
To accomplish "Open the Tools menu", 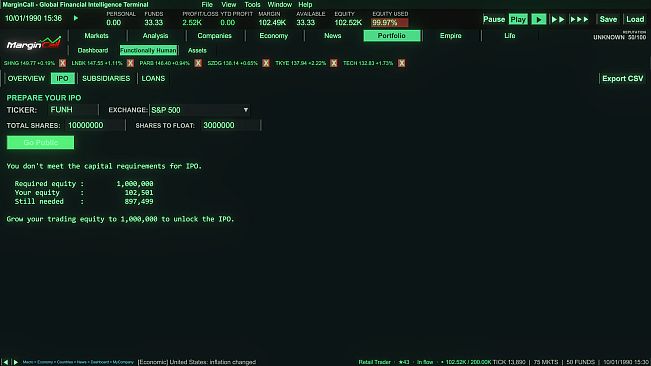I will (252, 5).
